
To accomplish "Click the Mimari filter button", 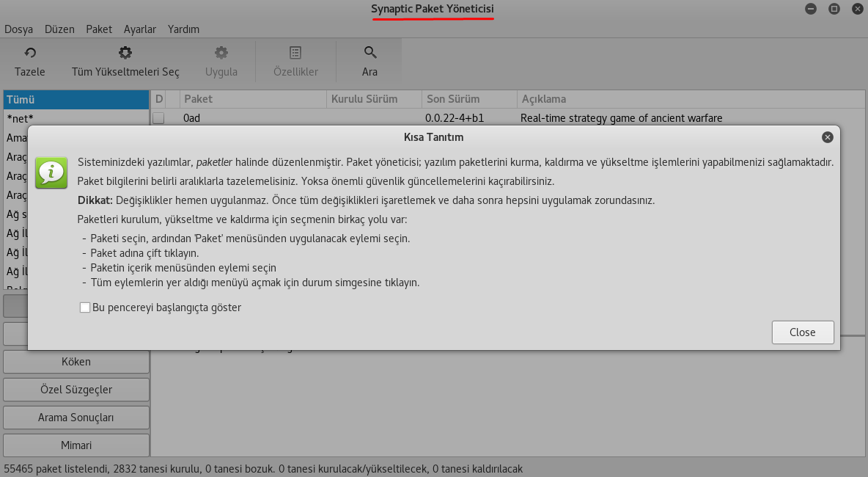I will pos(76,445).
